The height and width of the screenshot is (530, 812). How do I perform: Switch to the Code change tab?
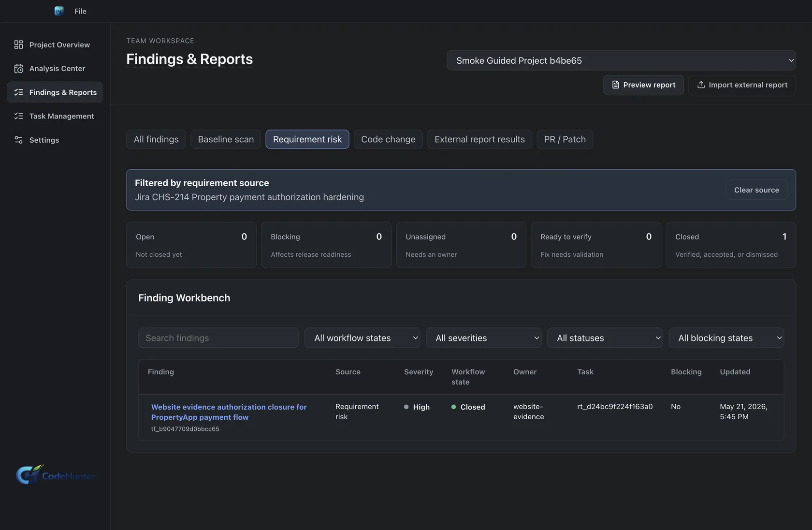tap(388, 139)
